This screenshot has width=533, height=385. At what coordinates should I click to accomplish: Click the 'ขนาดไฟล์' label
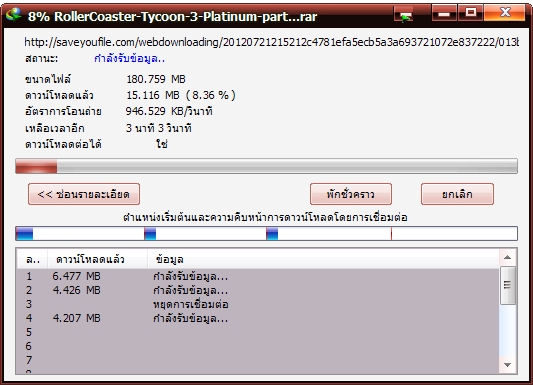[48, 79]
